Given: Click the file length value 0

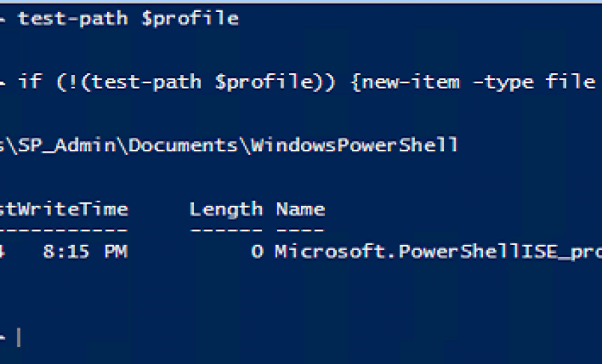Looking at the screenshot, I should click(x=257, y=251).
